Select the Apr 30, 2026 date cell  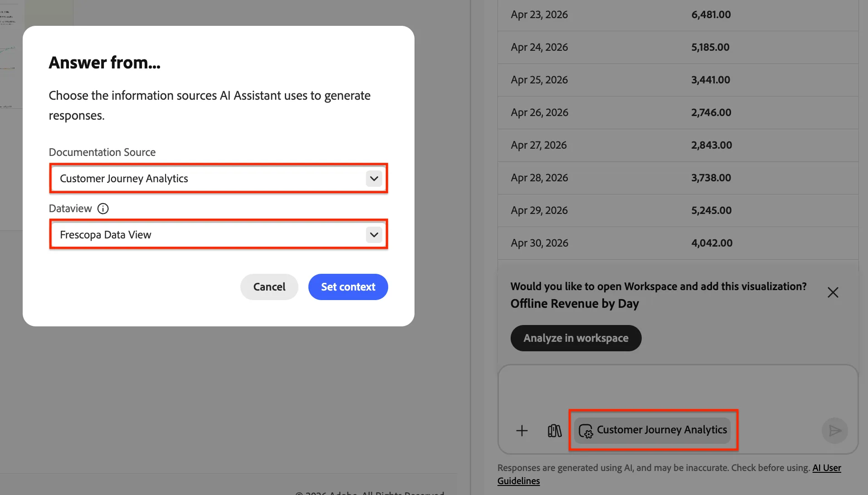[x=540, y=243]
